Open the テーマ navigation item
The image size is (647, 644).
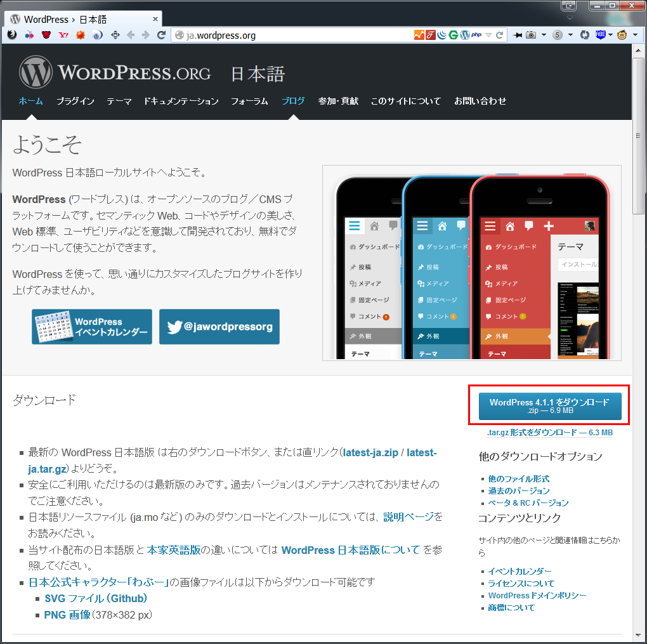(119, 101)
